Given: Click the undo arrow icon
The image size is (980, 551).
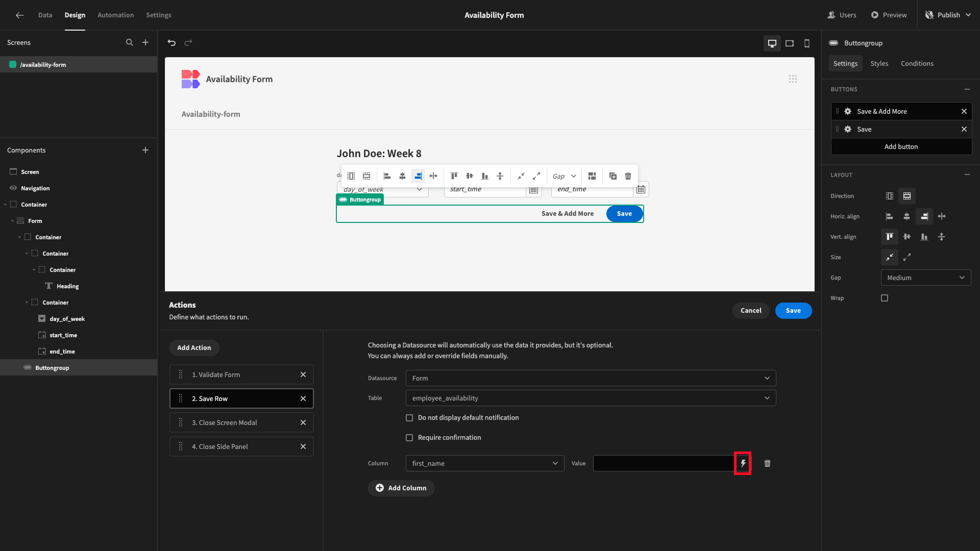Looking at the screenshot, I should pyautogui.click(x=171, y=43).
